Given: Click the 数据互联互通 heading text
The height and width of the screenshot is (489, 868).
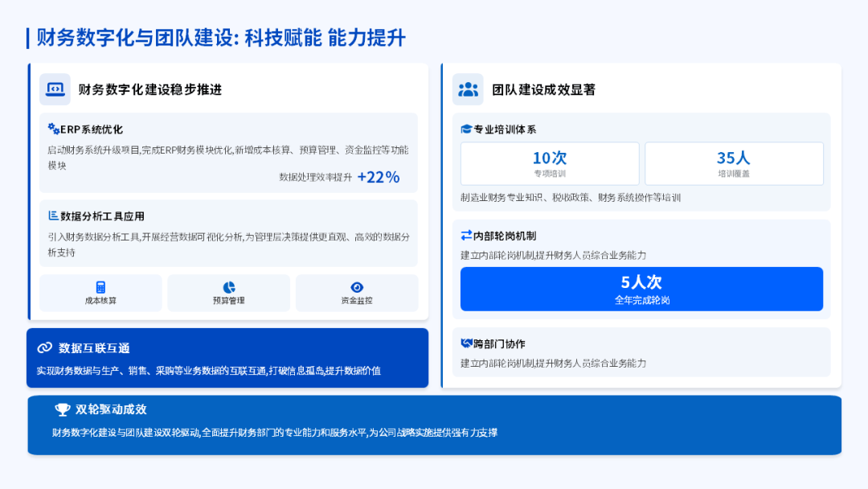Looking at the screenshot, I should (94, 347).
